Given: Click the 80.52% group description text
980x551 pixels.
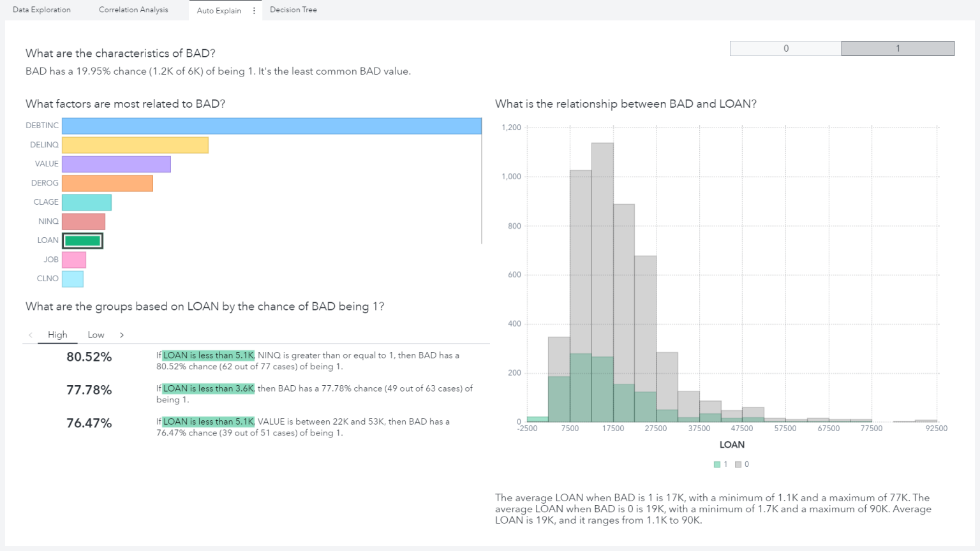Looking at the screenshot, I should [x=308, y=361].
